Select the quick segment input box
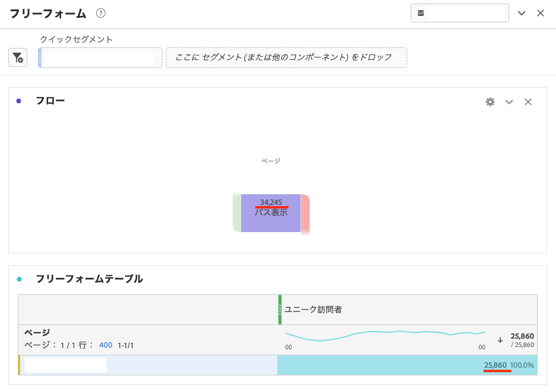The image size is (556, 392). (101, 58)
